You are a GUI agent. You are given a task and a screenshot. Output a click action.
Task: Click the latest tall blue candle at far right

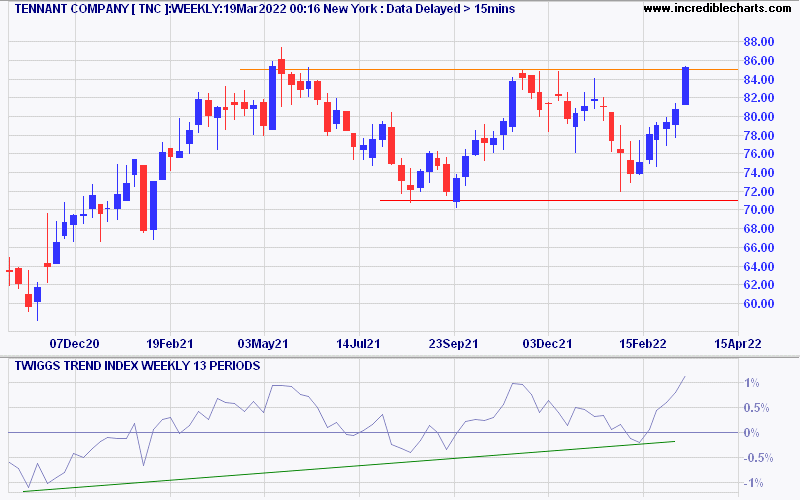686,86
